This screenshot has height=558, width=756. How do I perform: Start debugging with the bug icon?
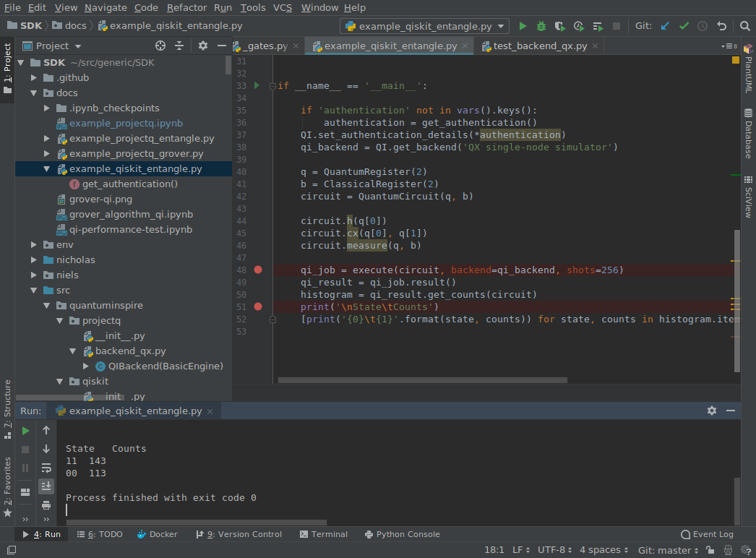(541, 26)
